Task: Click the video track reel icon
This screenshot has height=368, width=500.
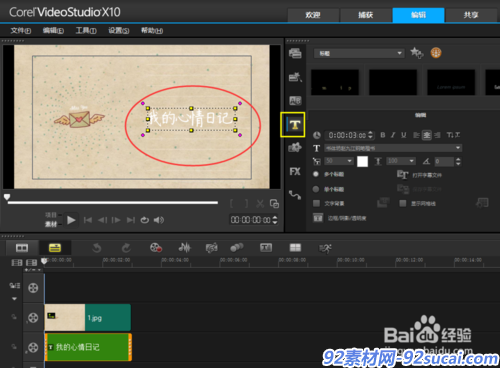Action: coord(33,288)
